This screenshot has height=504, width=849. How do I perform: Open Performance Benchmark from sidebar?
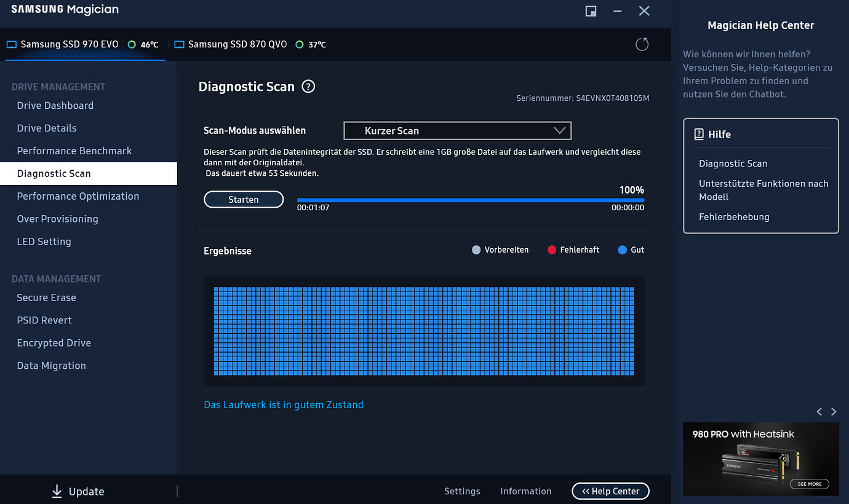(x=74, y=151)
